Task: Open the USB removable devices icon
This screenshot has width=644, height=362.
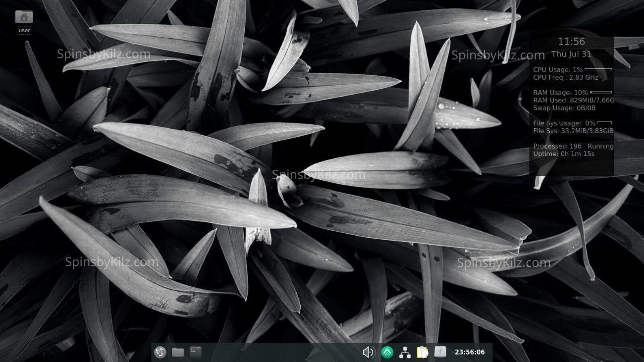Action: [x=440, y=352]
